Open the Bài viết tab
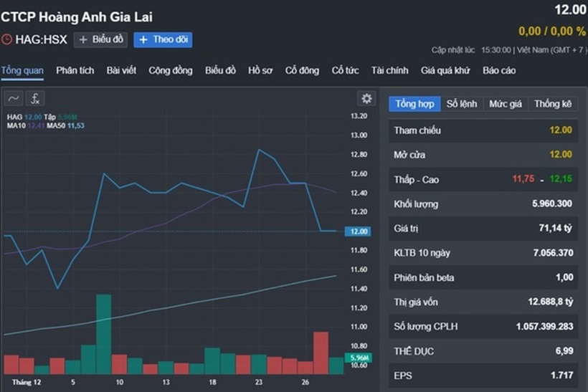Screen dimensions: 588x392 coord(121,70)
